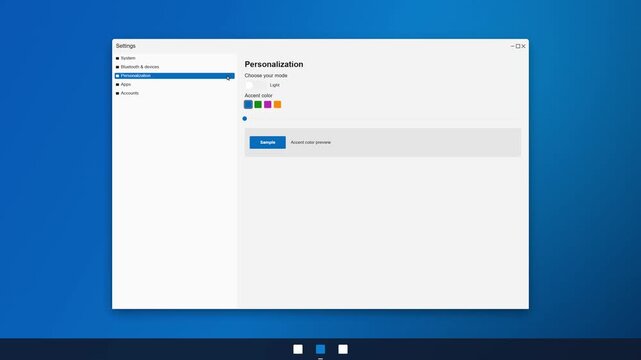Click the Bluetooth & devices sidebar icon
This screenshot has height=360, width=641.
118,67
